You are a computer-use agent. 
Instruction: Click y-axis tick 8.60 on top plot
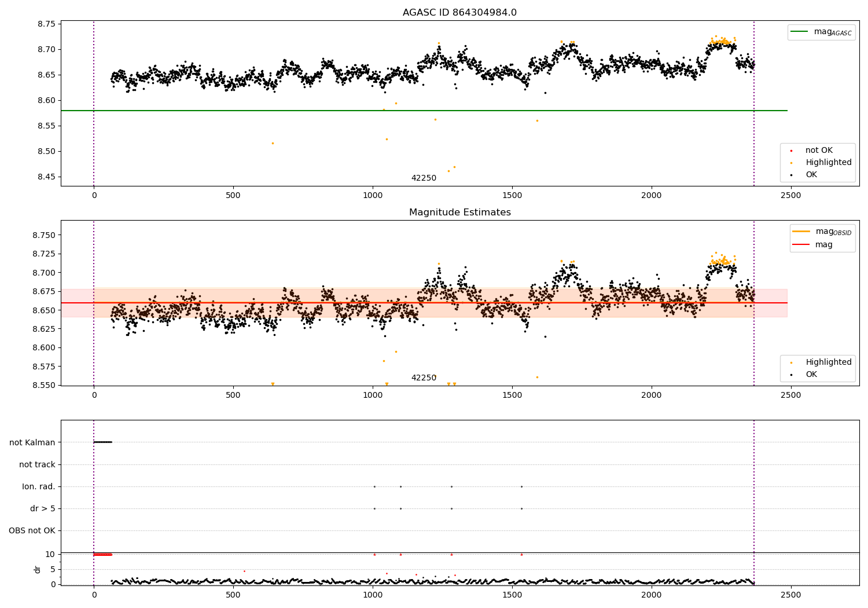pos(47,100)
